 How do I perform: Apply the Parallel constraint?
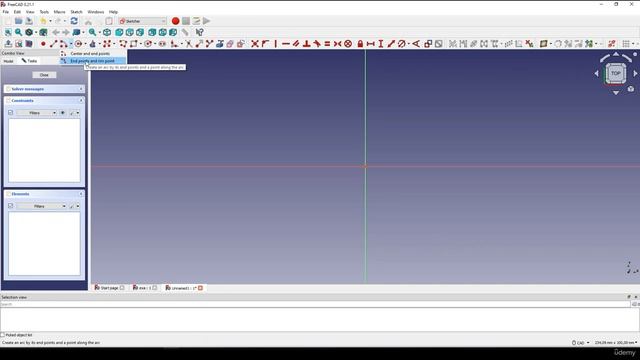click(x=296, y=44)
